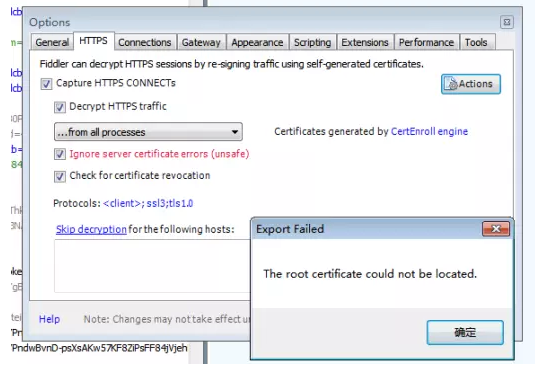
Task: Click the protocols link '<client>; ssl3;tls1.0'
Action: pyautogui.click(x=148, y=203)
